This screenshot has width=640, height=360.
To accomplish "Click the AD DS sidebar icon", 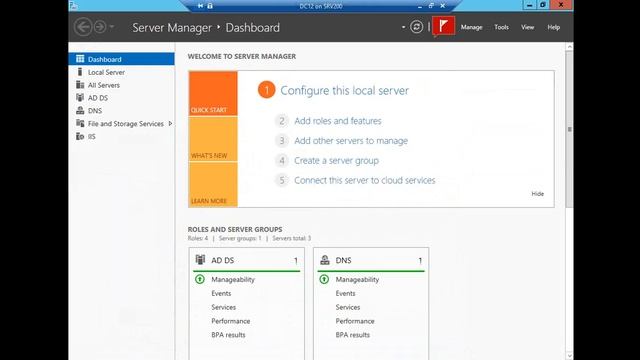I will pos(80,98).
